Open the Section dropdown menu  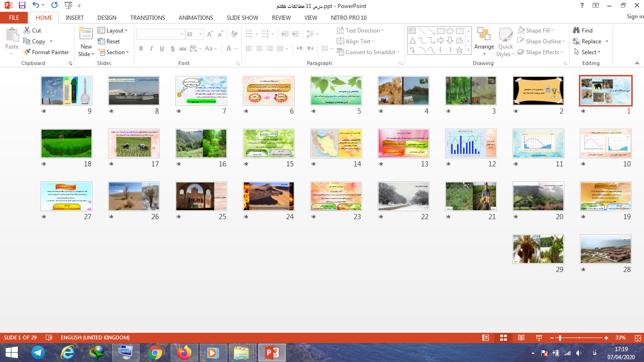point(113,52)
